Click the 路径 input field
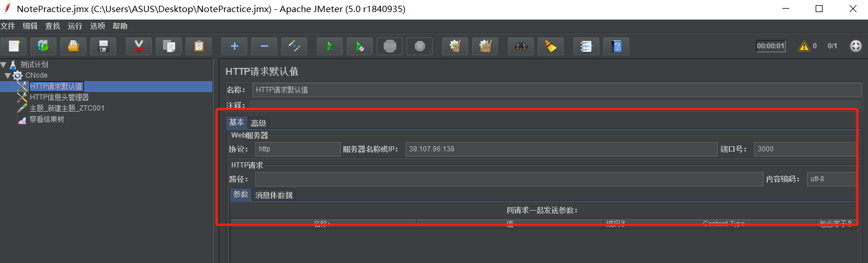868x263 pixels. tap(509, 179)
